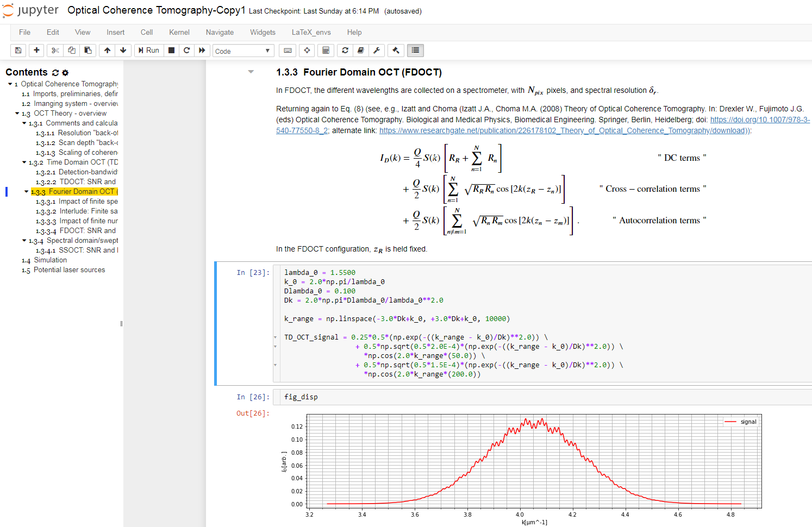Toggle the table of contents sidebar list icon
The width and height of the screenshot is (812, 527).
(415, 50)
